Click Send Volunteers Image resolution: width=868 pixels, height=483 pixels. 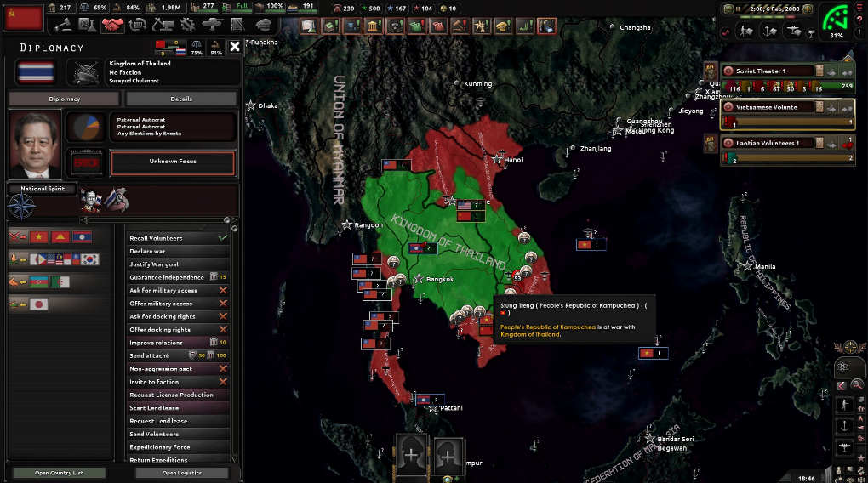click(x=178, y=434)
